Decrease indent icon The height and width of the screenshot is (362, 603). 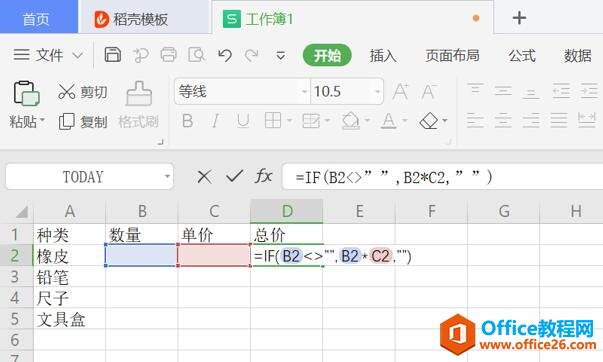coord(561,91)
